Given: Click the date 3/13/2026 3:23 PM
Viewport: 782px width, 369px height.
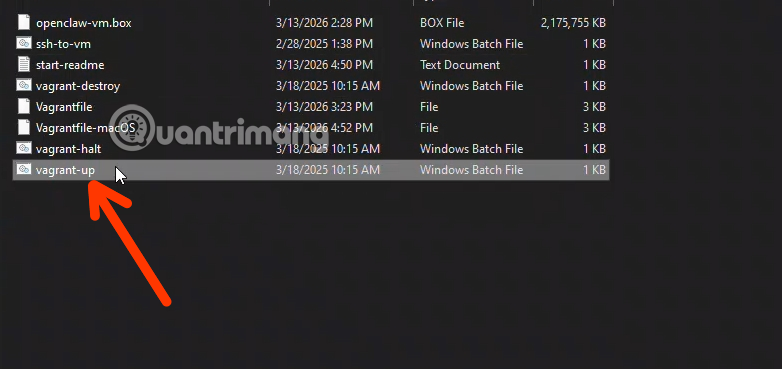Looking at the screenshot, I should pyautogui.click(x=324, y=107).
